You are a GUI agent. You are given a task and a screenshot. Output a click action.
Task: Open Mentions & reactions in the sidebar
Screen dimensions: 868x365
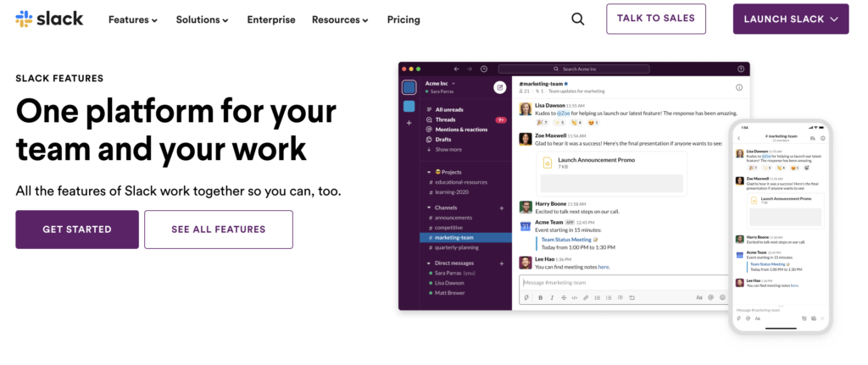[461, 130]
